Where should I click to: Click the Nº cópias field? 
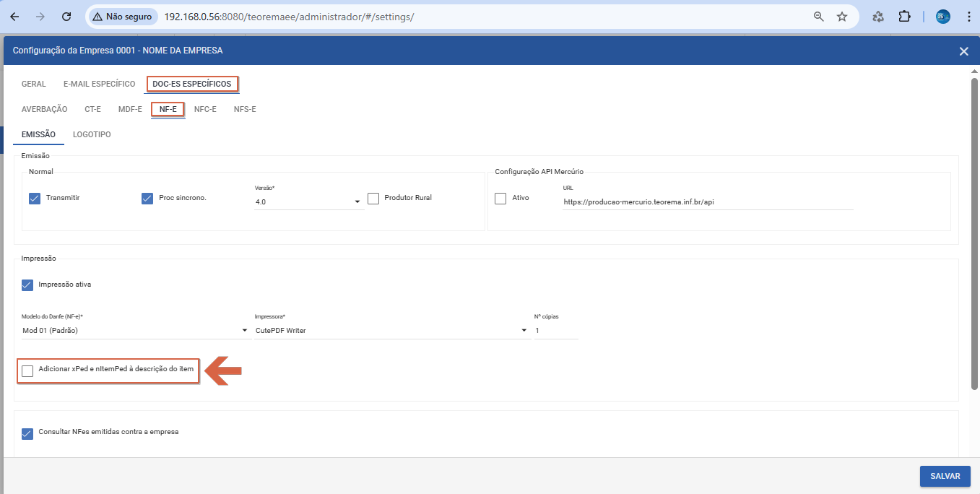[x=556, y=331]
